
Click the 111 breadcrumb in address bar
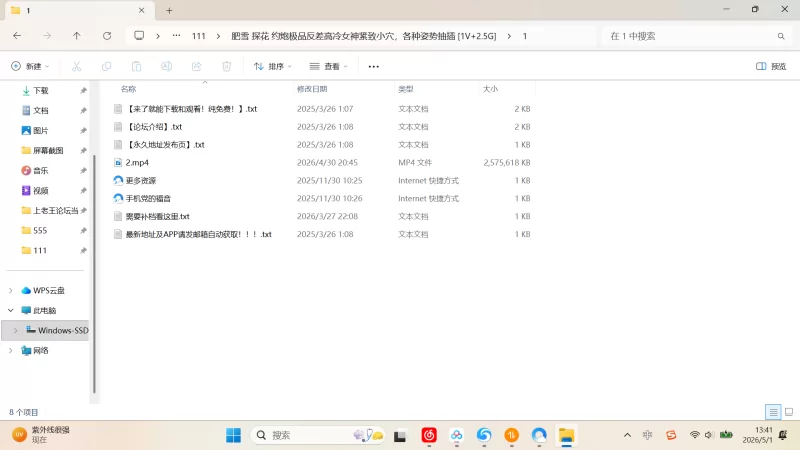(198, 36)
